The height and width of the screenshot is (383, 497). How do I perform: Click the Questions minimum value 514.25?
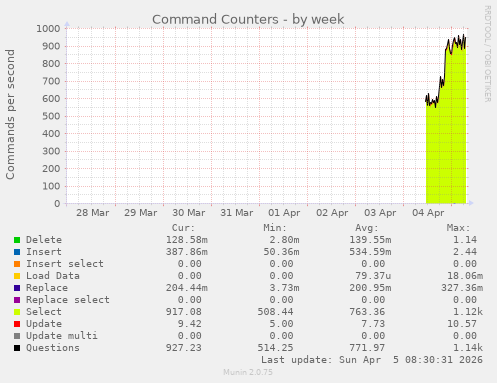coord(275,348)
